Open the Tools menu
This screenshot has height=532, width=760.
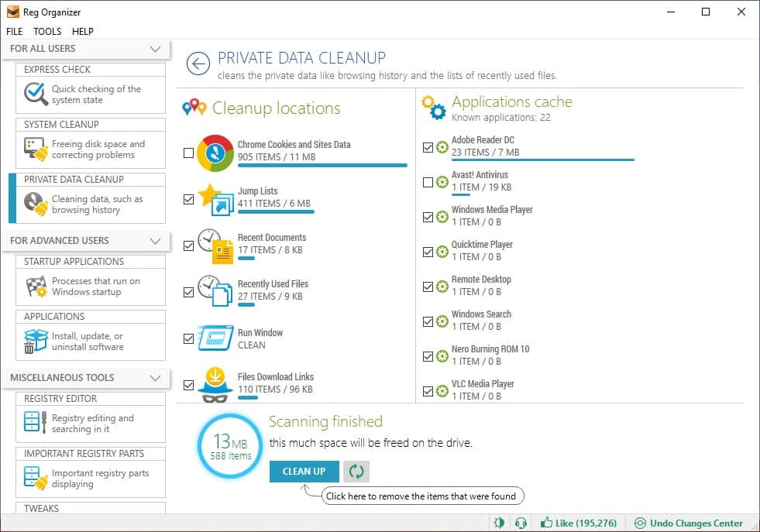(x=47, y=32)
